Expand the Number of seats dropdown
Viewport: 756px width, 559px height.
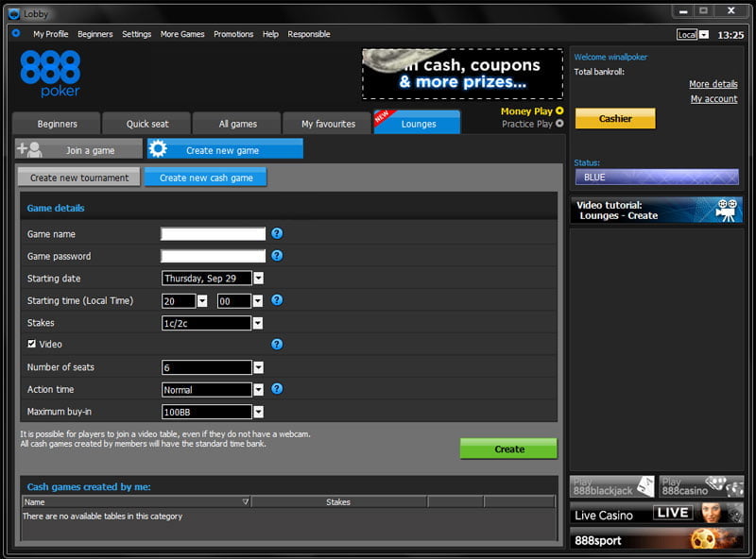[x=259, y=367]
